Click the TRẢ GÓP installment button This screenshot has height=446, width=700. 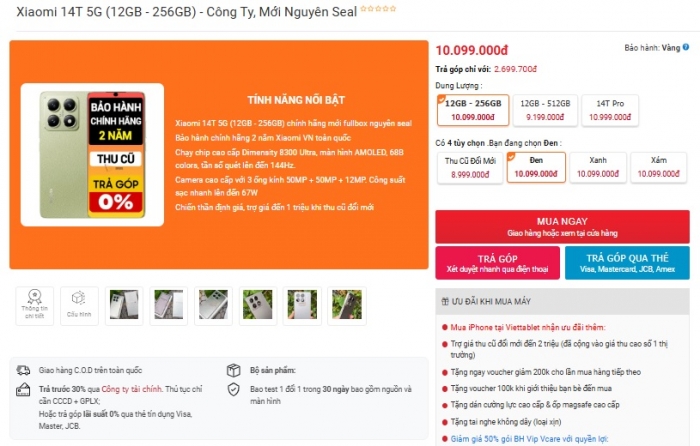pos(497,263)
